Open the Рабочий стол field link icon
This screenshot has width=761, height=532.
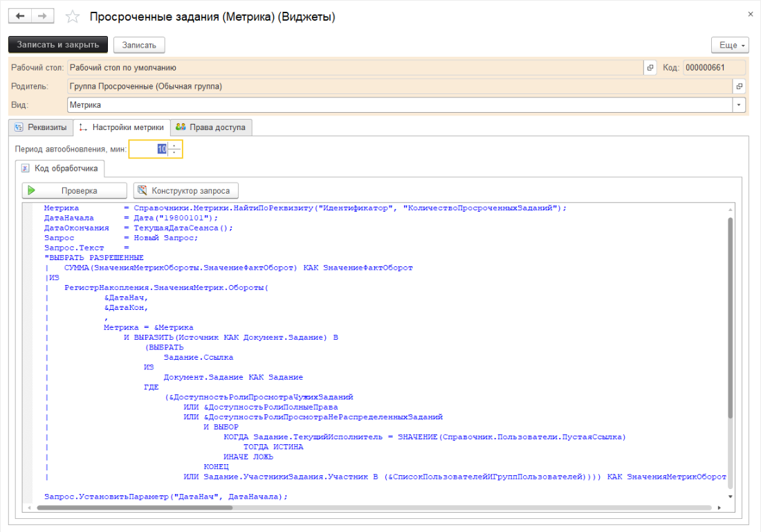(650, 68)
